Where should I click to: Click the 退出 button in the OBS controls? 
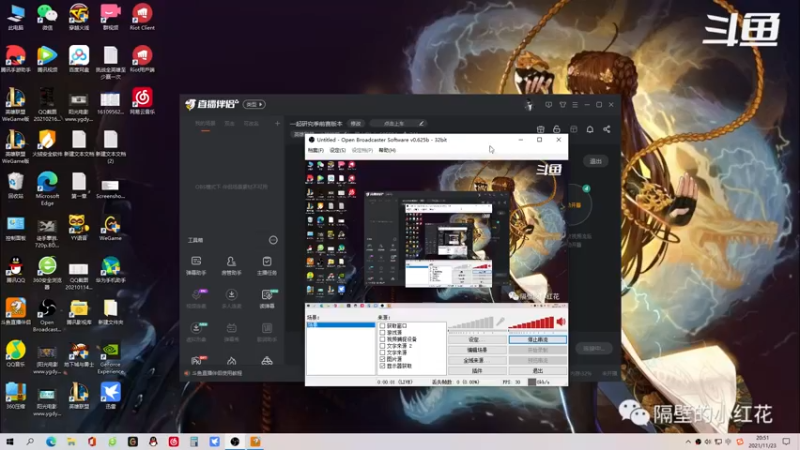coord(537,370)
